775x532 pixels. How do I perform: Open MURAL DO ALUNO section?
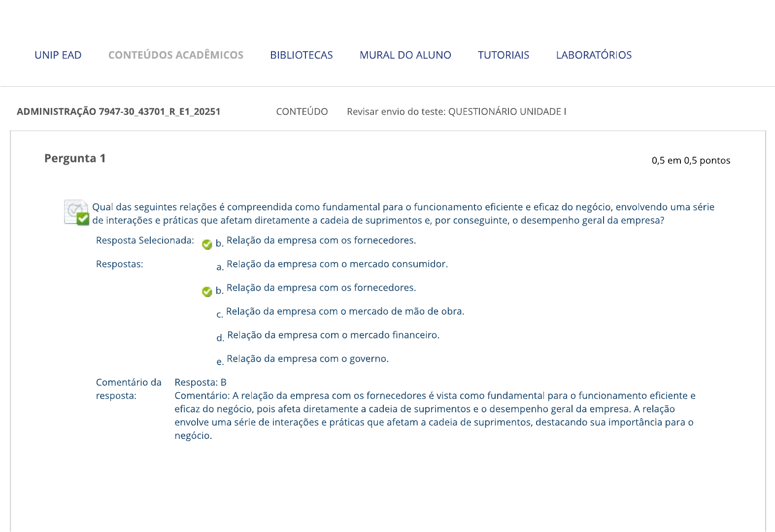tap(405, 55)
